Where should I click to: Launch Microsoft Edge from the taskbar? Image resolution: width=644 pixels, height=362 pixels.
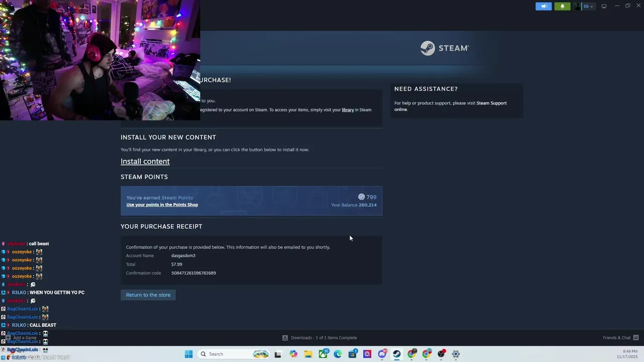tap(338, 354)
